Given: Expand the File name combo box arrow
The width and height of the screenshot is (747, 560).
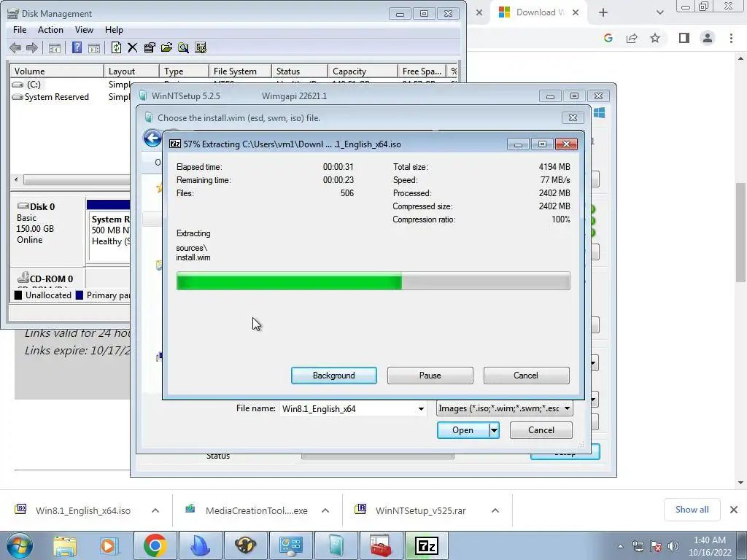Looking at the screenshot, I should [421, 408].
